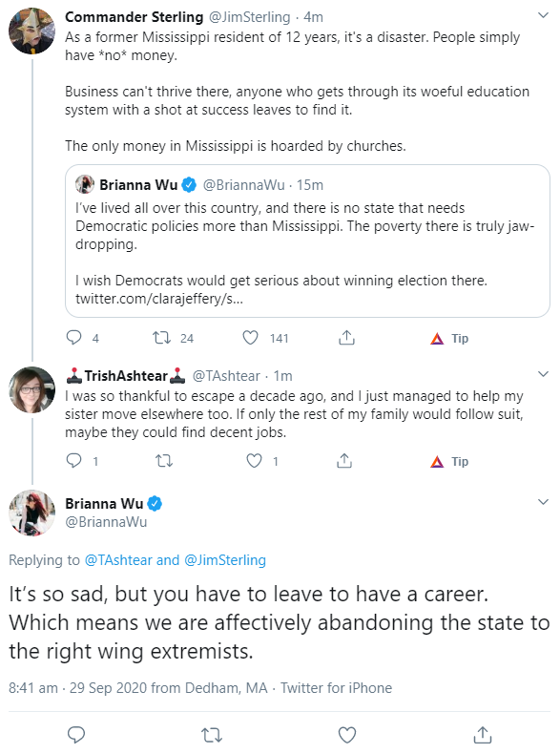View Commander Sterling's profile avatar
This screenshot has width=560, height=754.
coord(31,31)
